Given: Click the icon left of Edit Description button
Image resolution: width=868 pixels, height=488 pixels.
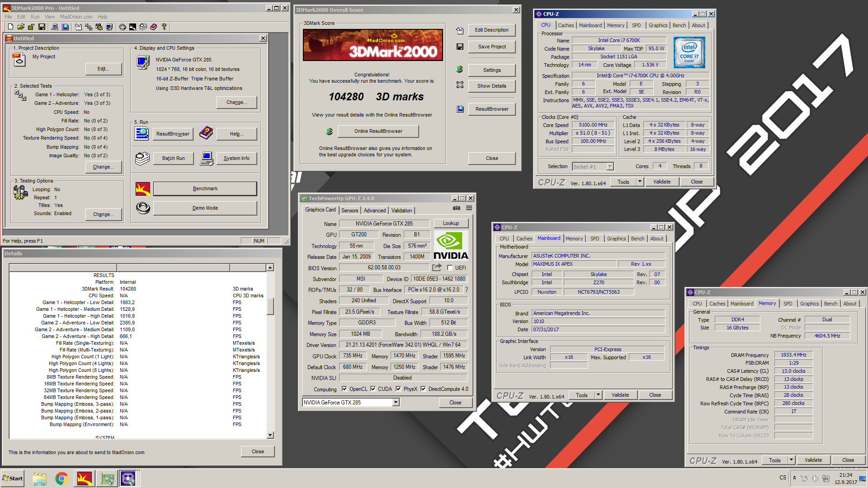Looking at the screenshot, I should pos(460,30).
